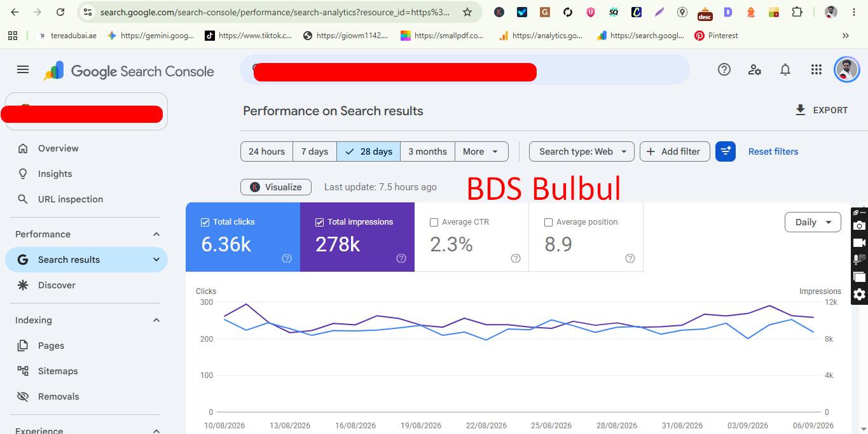Screen dimensions: 868x434
Task: Click the Add filter button
Action: pyautogui.click(x=675, y=151)
